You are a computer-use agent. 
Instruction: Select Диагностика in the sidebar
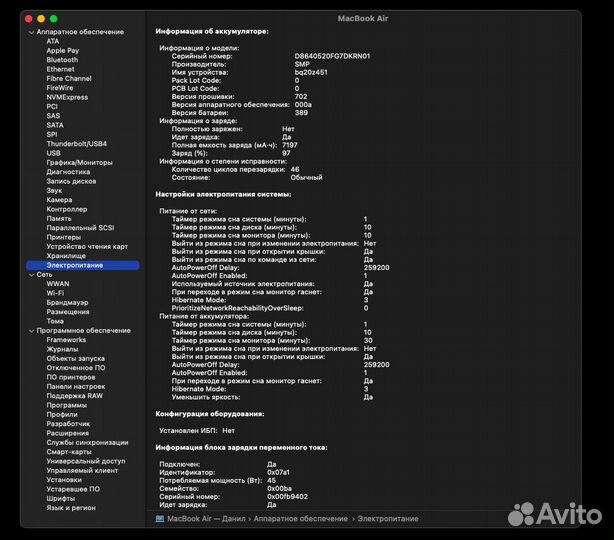[68, 172]
